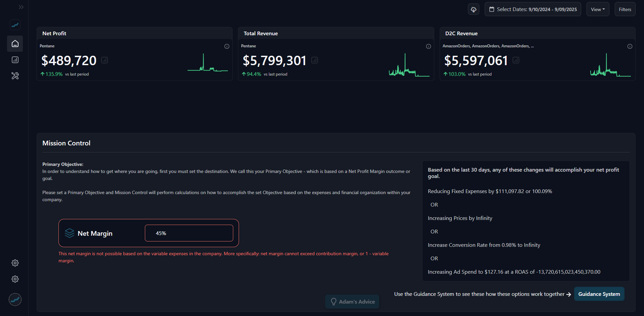This screenshot has width=644, height=316.
Task: Open the Select Dates date range picker
Action: 532,9
